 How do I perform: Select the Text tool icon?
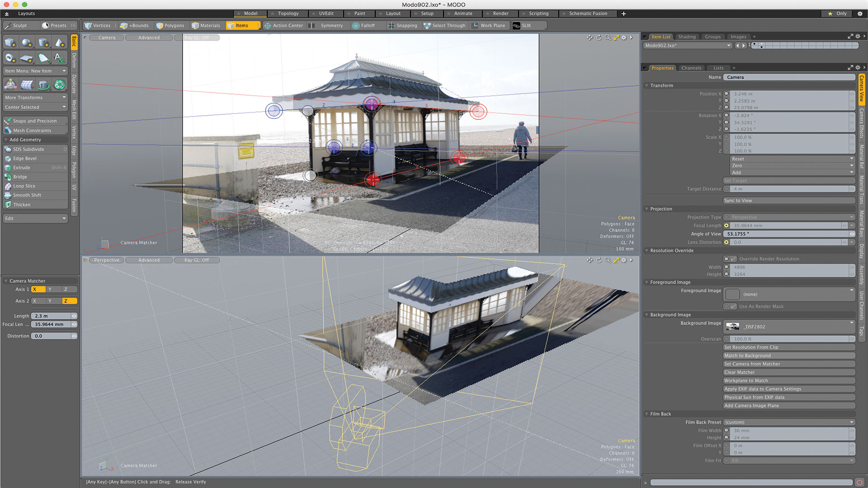pyautogui.click(x=60, y=58)
